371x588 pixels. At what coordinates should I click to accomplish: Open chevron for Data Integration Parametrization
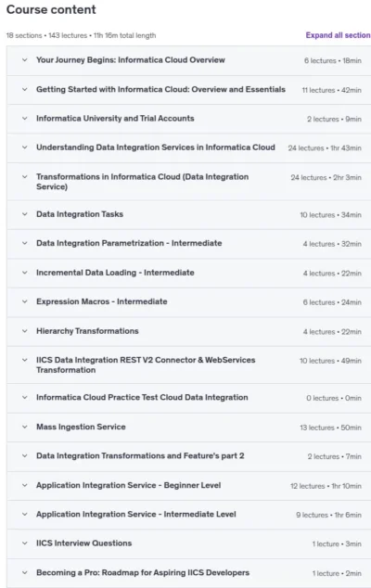click(25, 243)
